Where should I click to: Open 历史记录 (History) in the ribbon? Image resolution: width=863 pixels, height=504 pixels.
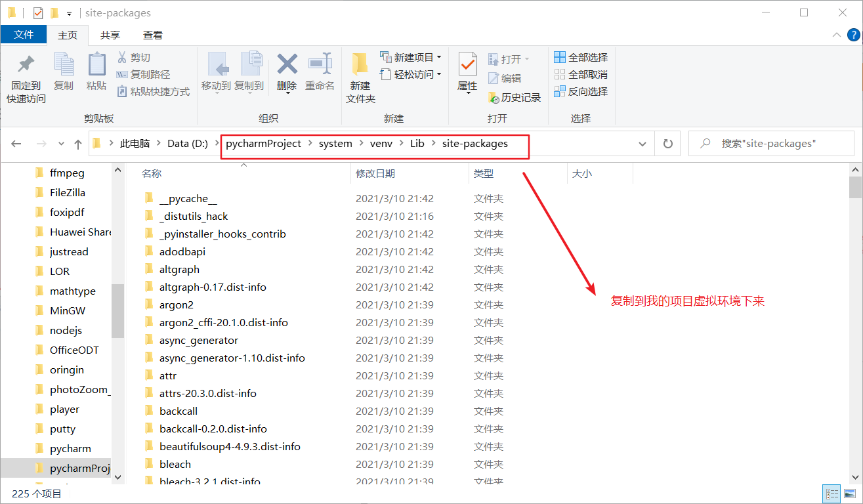coord(515,97)
